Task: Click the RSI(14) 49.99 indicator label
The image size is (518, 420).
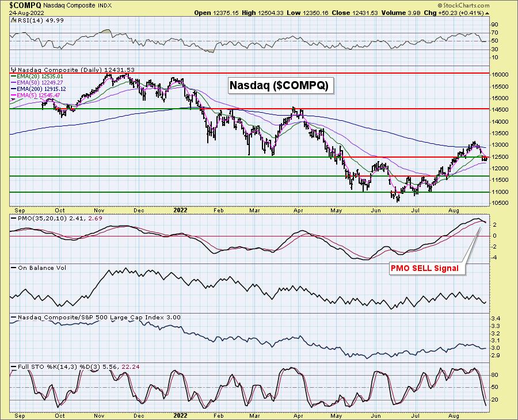Action: tap(40, 20)
